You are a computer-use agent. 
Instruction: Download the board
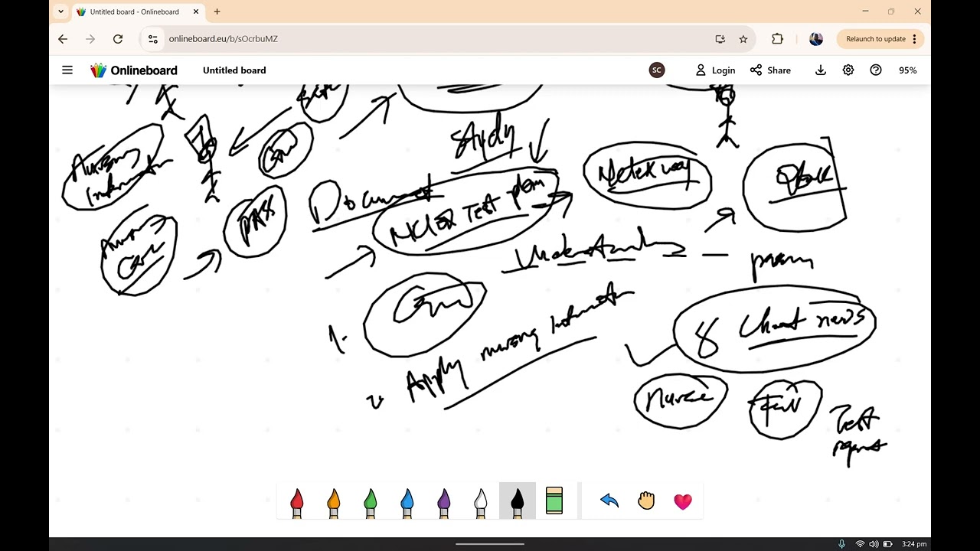pos(821,70)
